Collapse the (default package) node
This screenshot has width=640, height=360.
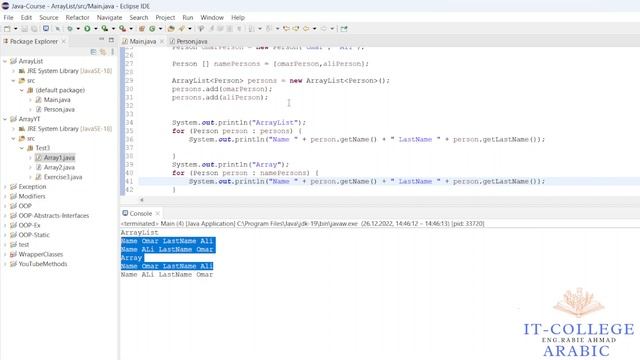coord(22,90)
